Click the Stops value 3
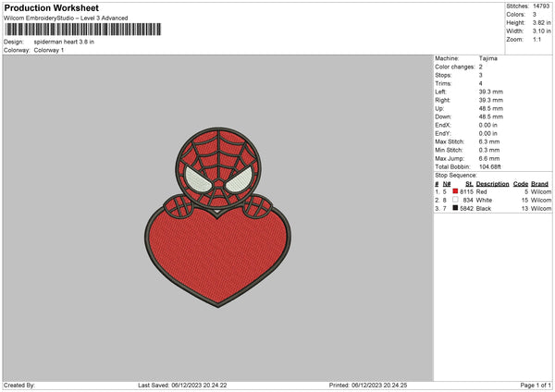The width and height of the screenshot is (555, 392). coord(481,75)
